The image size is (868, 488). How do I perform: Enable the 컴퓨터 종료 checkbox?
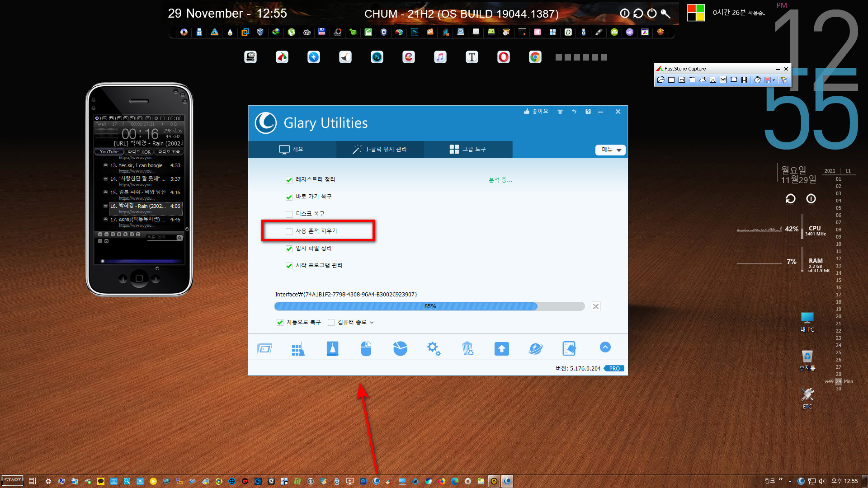(331, 322)
